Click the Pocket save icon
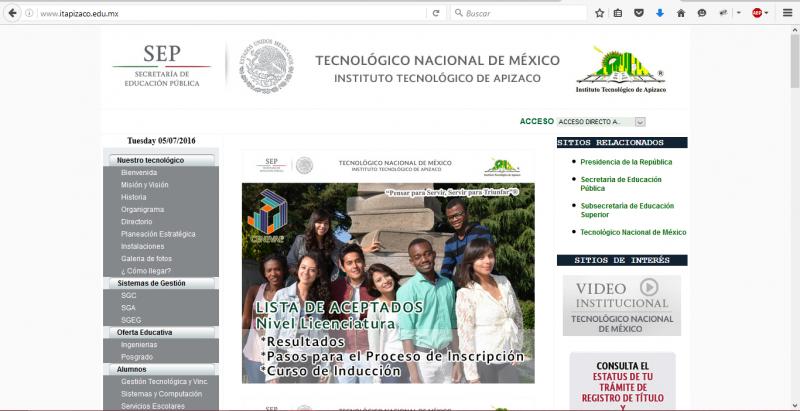Image resolution: width=800 pixels, height=411 pixels. pos(639,13)
